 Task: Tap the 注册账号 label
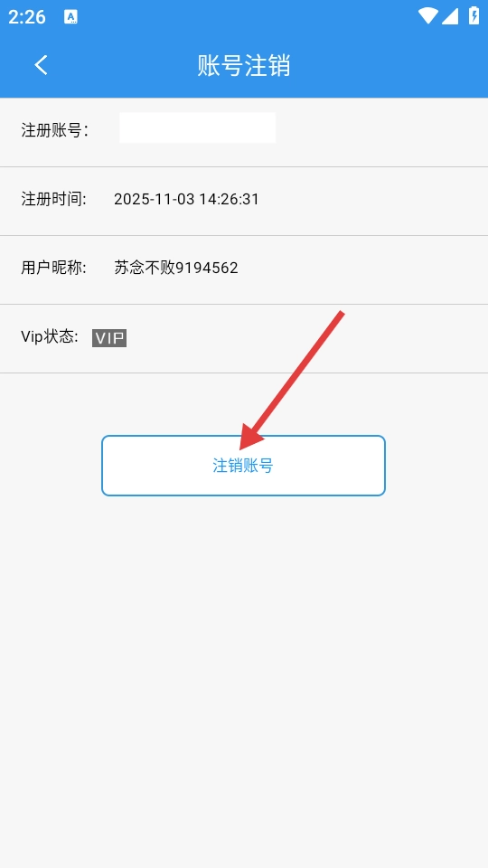54,130
